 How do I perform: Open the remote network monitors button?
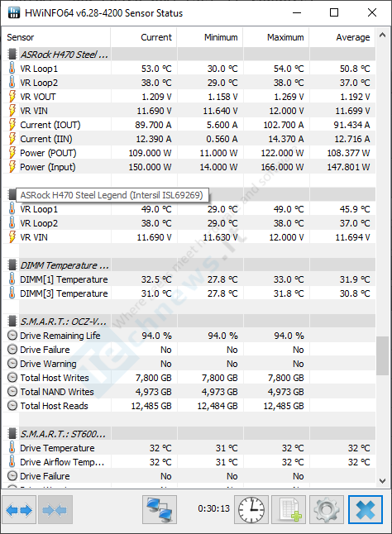160,510
